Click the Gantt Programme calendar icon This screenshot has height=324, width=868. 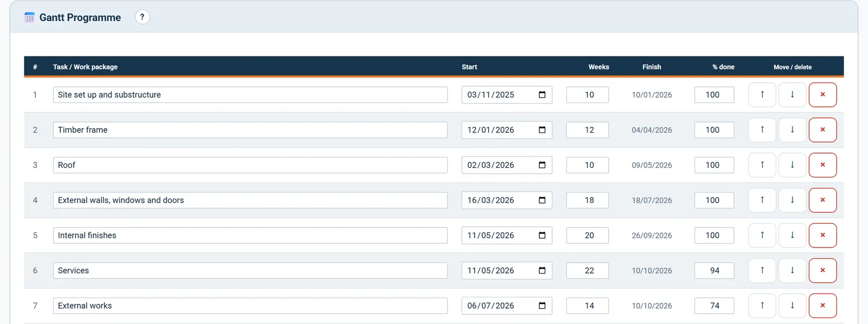point(29,17)
